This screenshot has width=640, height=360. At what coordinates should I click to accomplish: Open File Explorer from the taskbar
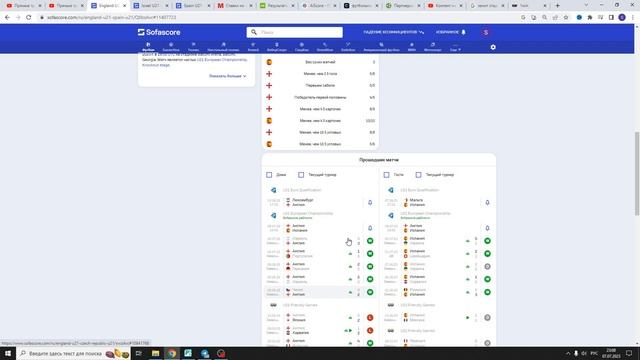[156, 353]
